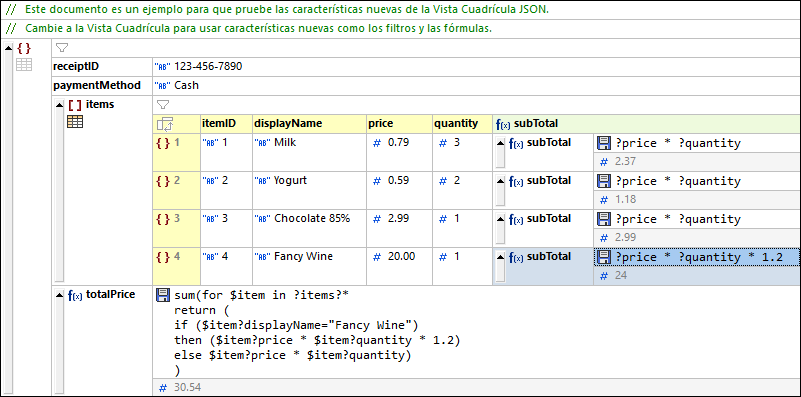Click the computed result 24

pyautogui.click(x=621, y=276)
